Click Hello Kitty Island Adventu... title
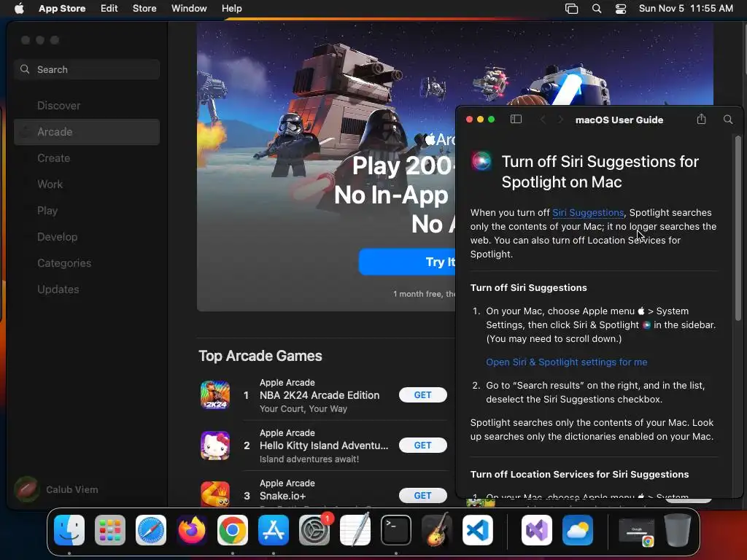 (323, 446)
